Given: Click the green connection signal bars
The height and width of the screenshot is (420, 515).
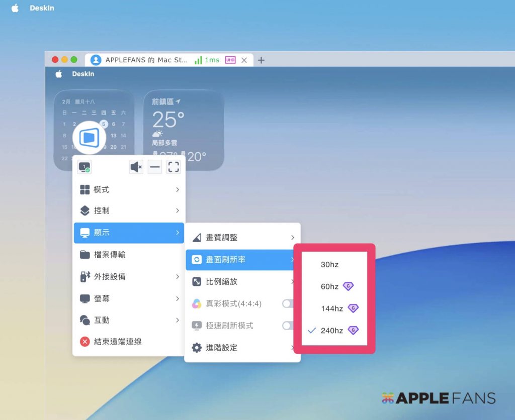Looking at the screenshot, I should coord(199,60).
